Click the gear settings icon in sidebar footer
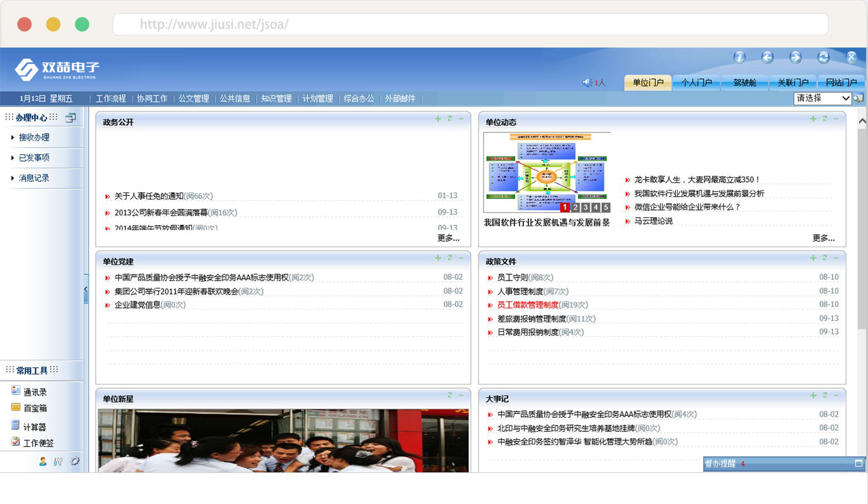Image resolution: width=868 pixels, height=504 pixels. click(75, 462)
